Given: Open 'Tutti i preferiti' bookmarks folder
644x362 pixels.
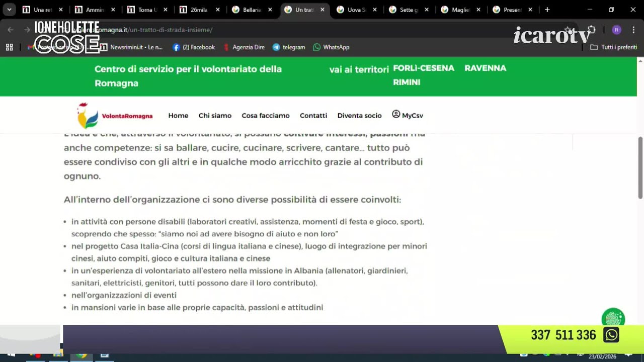Looking at the screenshot, I should (614, 47).
